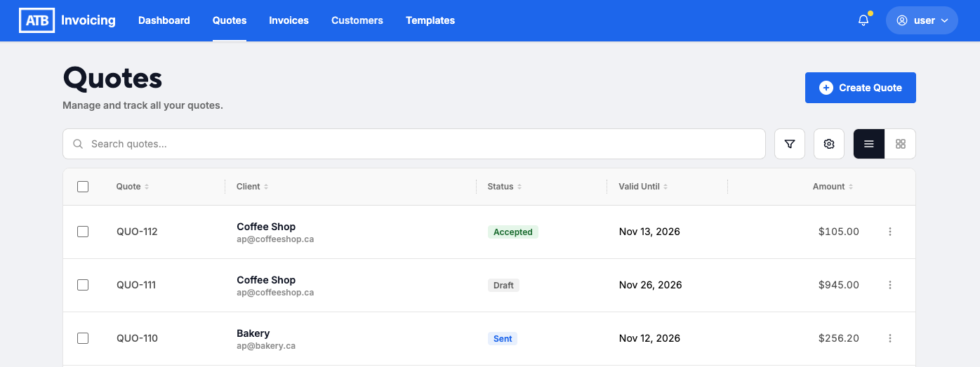Viewport: 980px width, 367px height.
Task: Click the Accepted status badge
Action: [x=513, y=232]
